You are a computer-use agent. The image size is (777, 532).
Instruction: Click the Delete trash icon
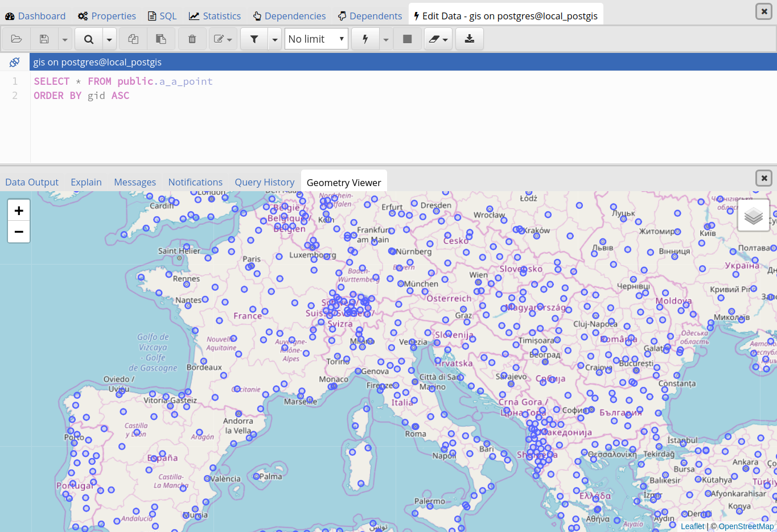tap(192, 39)
